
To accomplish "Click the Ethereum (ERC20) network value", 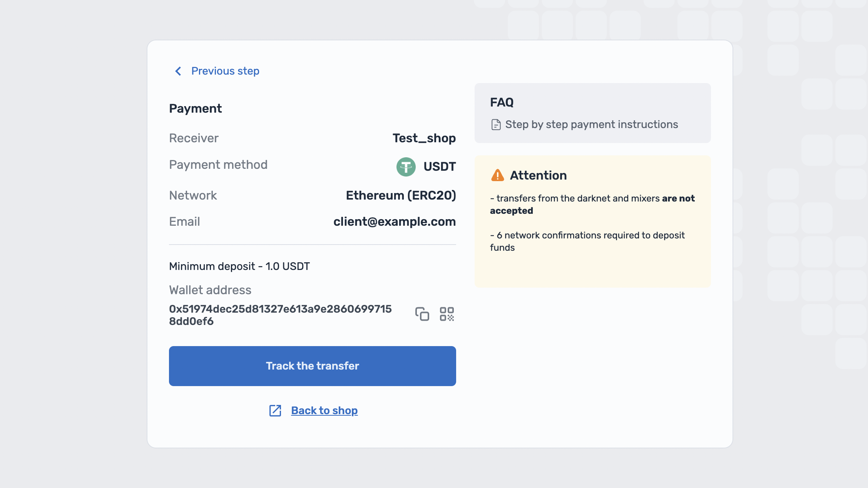I will click(401, 195).
